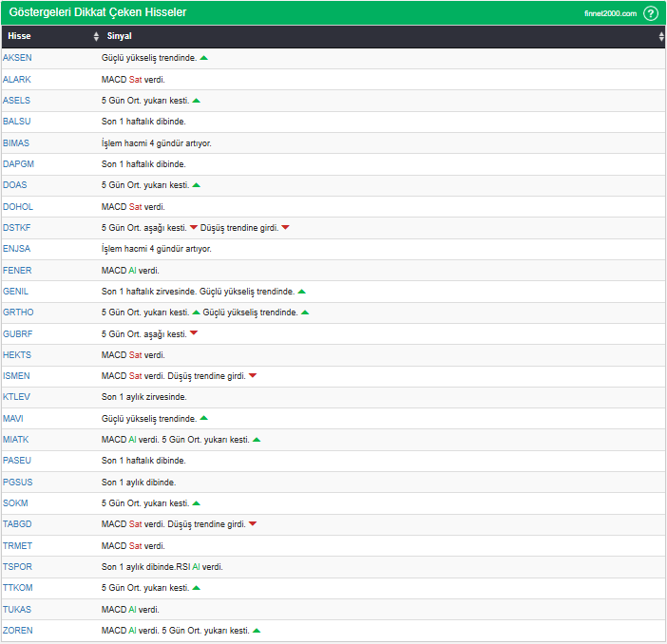The image size is (667, 644).
Task: Open the FENER stock link
Action: [x=17, y=270]
